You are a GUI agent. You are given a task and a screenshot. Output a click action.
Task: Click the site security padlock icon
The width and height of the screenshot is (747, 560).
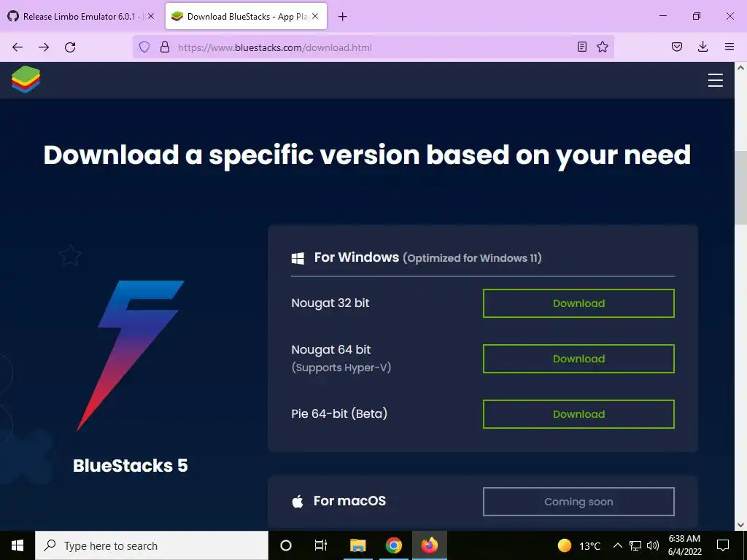(x=165, y=47)
